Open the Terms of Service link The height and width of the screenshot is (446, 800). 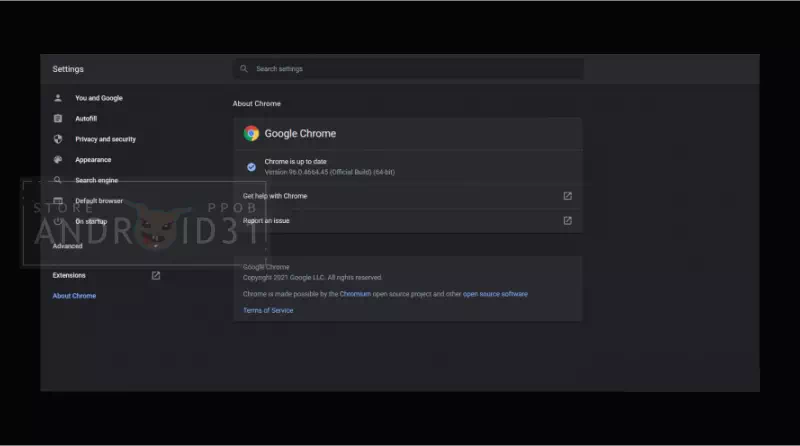[x=268, y=310]
